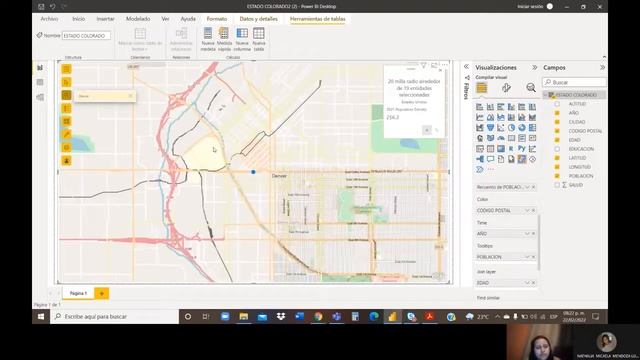Pick the Q&A speech bubble visual
The width and height of the screenshot is (640, 360).
click(x=490, y=159)
